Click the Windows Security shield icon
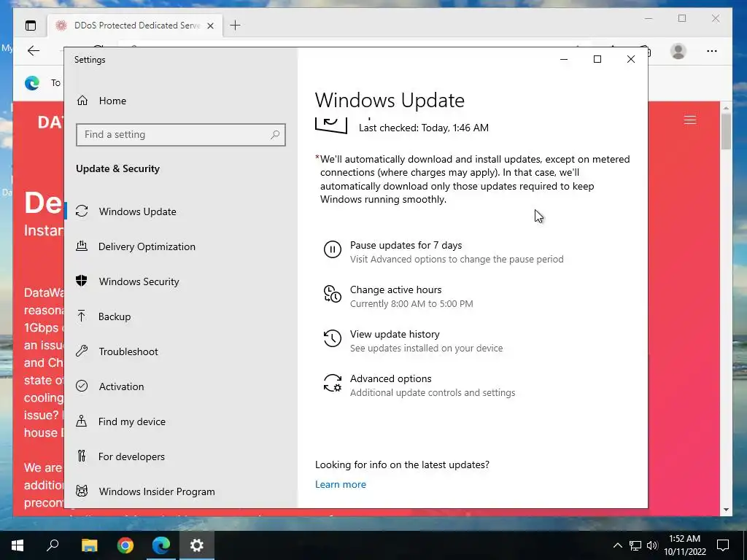The width and height of the screenshot is (747, 560). click(82, 281)
